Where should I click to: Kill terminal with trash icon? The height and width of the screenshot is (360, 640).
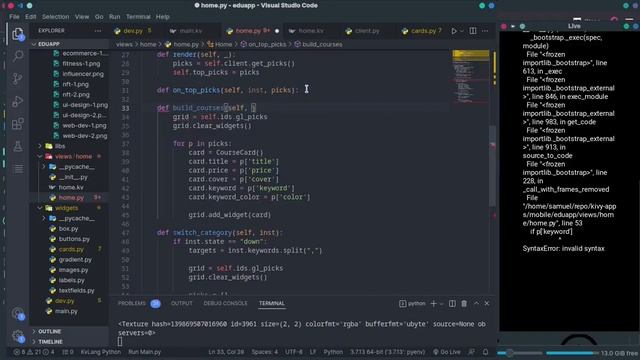point(464,304)
